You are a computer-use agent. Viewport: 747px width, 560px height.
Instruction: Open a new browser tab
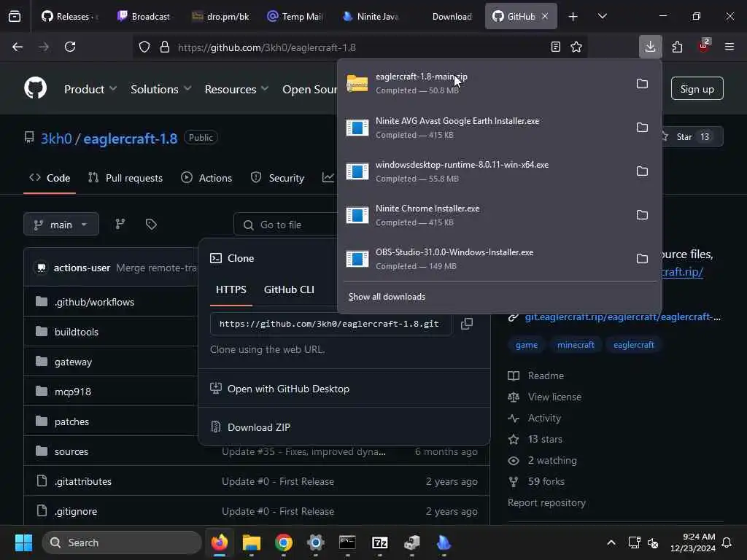[x=573, y=17]
